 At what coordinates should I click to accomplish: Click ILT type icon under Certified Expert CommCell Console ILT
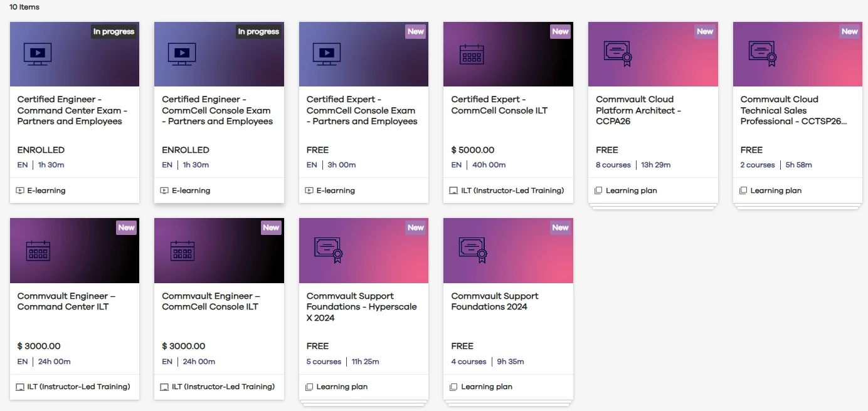coord(454,190)
